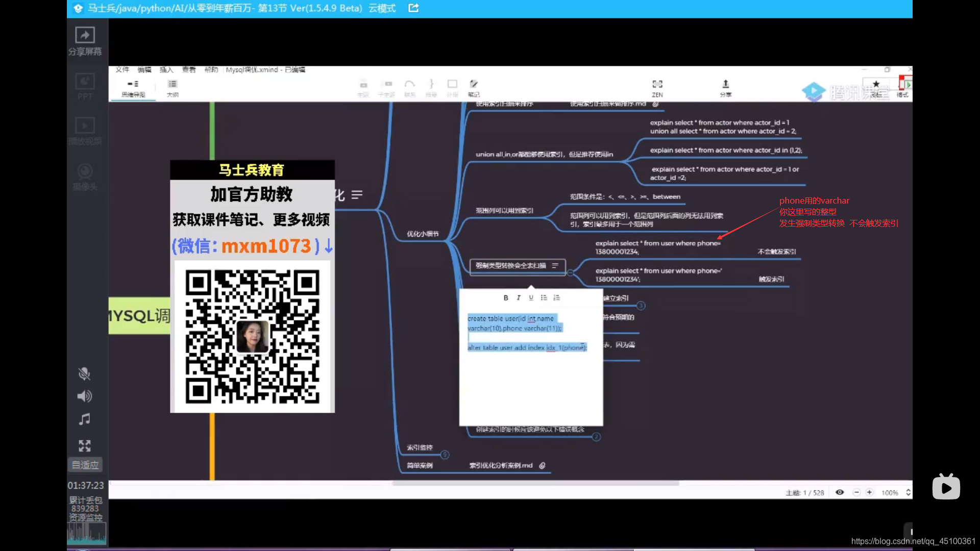
Task: Click the music note icon
Action: (x=84, y=419)
